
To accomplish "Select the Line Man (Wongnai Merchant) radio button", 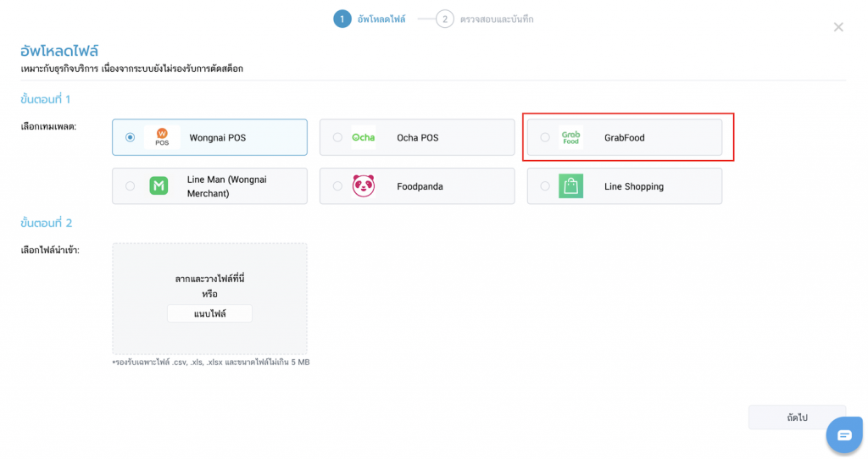I will click(130, 186).
